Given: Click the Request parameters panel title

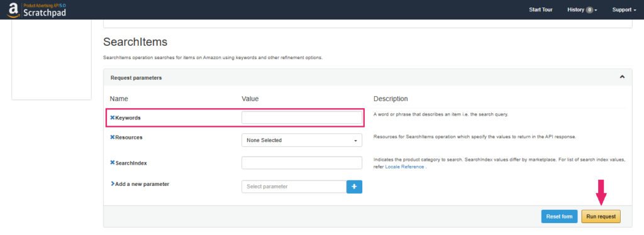Looking at the screenshot, I should tap(136, 77).
